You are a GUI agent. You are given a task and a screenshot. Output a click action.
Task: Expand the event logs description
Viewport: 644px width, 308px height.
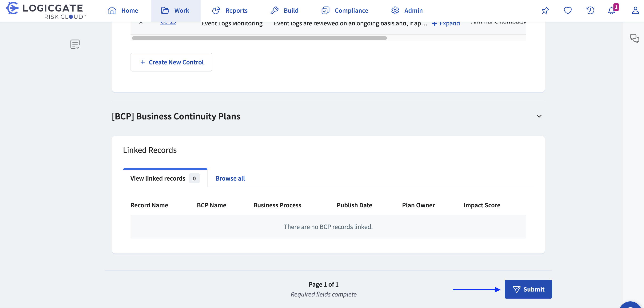(x=446, y=23)
